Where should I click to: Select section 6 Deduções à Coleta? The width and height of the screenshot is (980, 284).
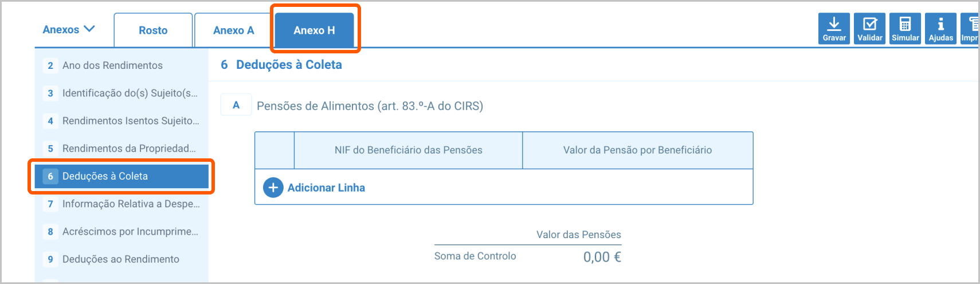105,176
